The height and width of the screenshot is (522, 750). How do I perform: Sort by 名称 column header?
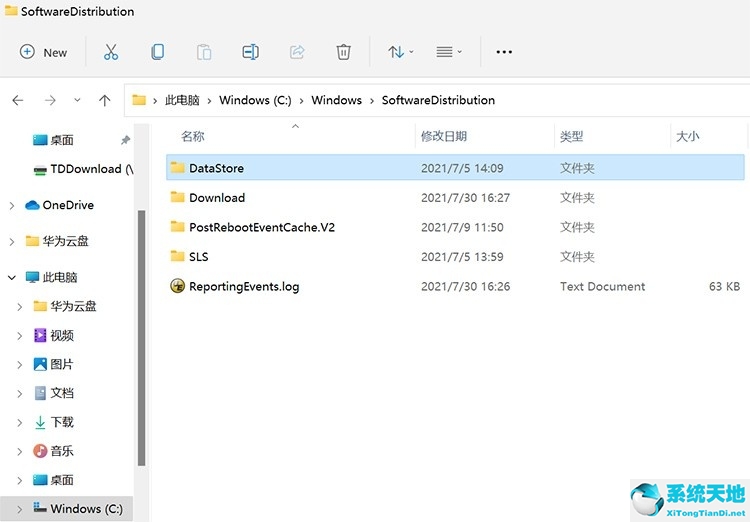[193, 136]
